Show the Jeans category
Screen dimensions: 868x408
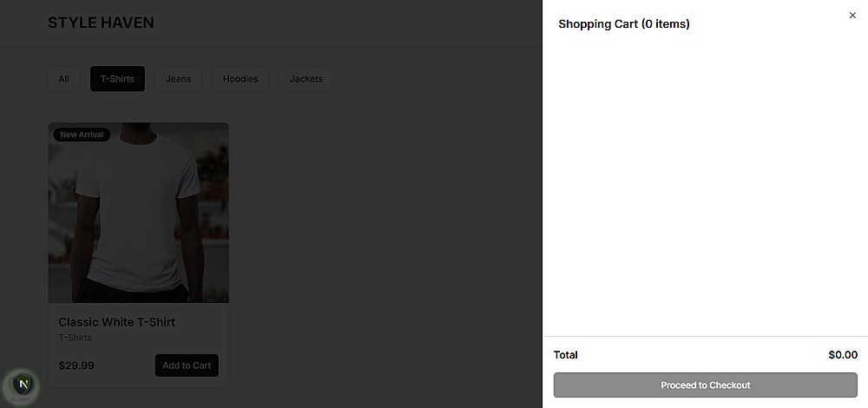coord(178,79)
